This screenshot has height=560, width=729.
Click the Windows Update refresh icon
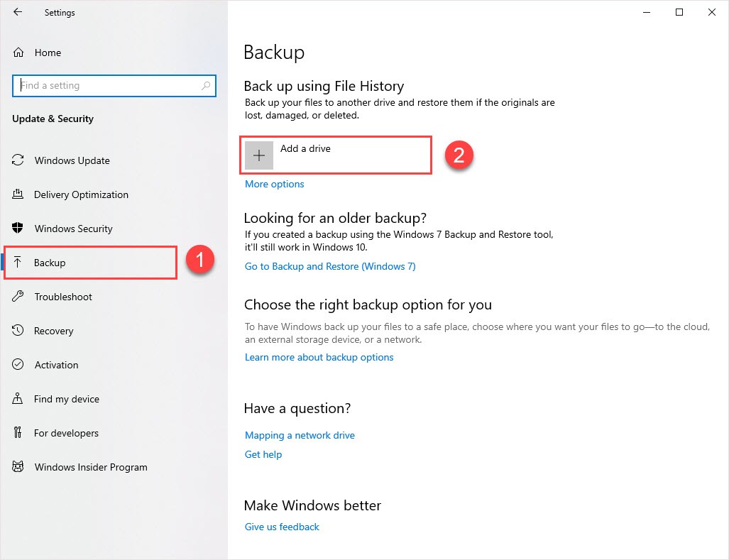(18, 160)
